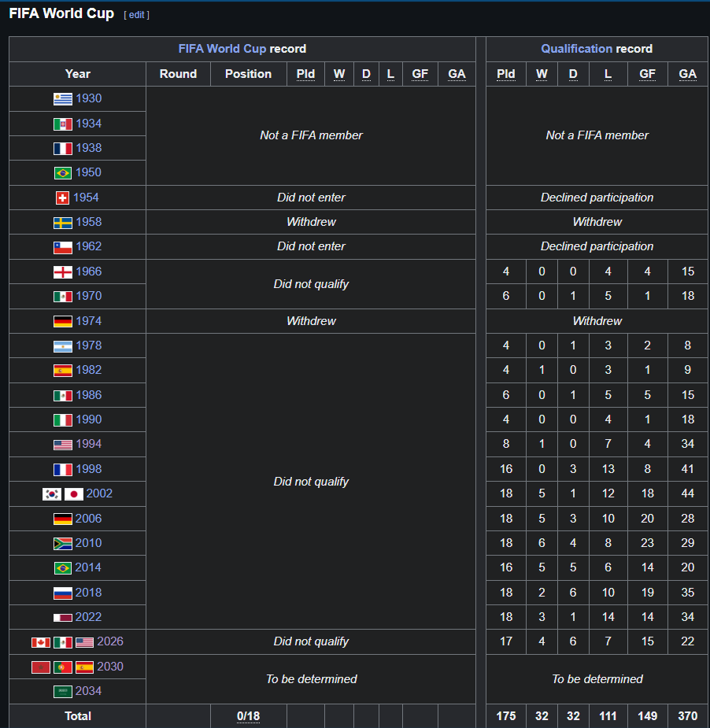The height and width of the screenshot is (728, 710).
Task: Click the Mexico flag beside 1986
Action: [63, 396]
